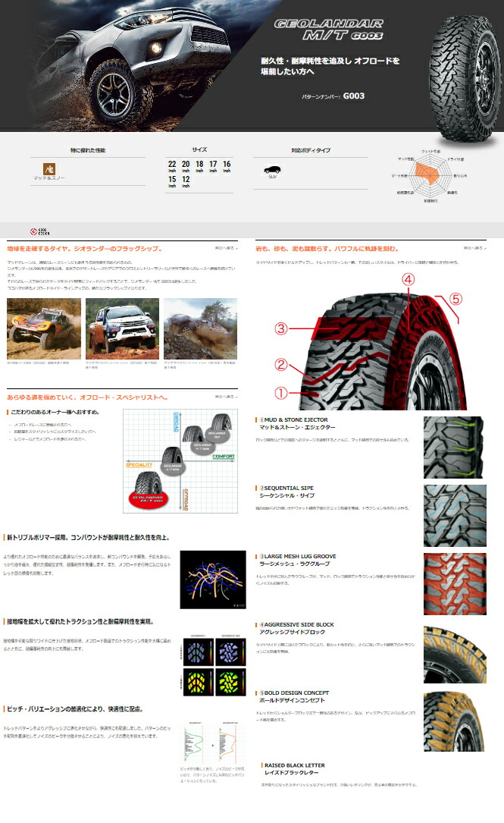Viewport: 504px width, 823px height.
Task: Open Aggressive Side Block tire thumbnail
Action: coord(455,655)
